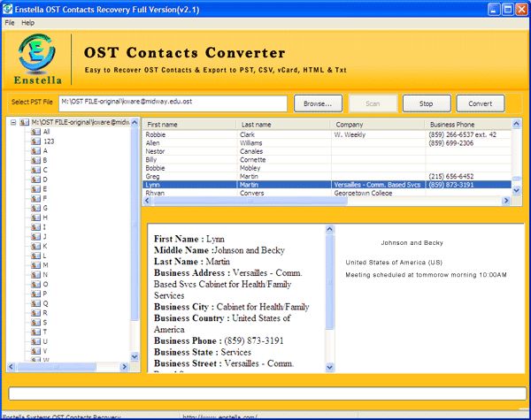Click the Browse... button
531x420 pixels.
click(x=318, y=103)
